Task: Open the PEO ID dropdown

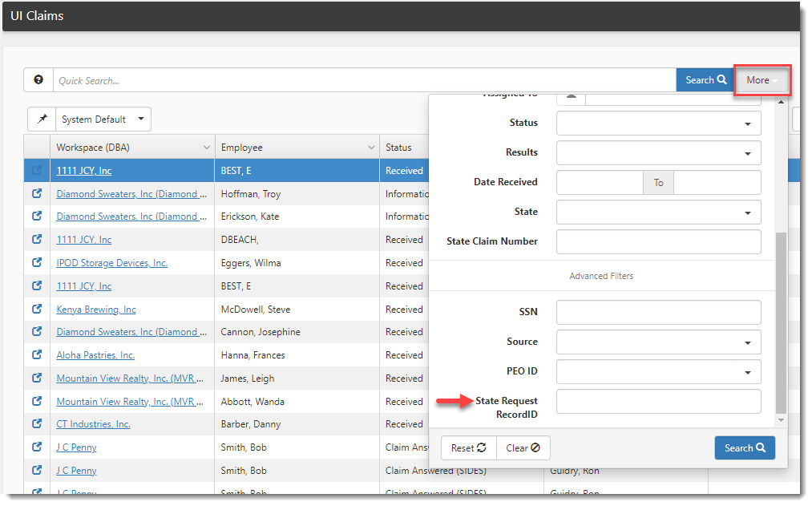Action: [x=658, y=372]
